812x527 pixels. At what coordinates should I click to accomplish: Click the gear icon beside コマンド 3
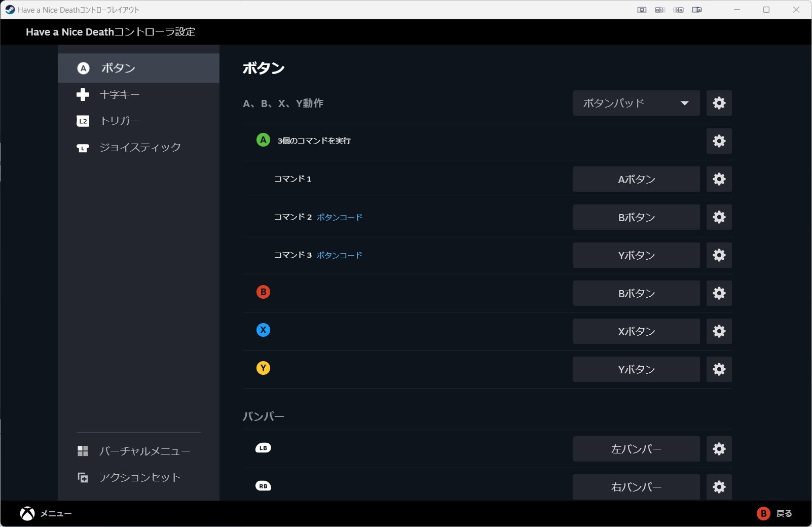pos(719,255)
